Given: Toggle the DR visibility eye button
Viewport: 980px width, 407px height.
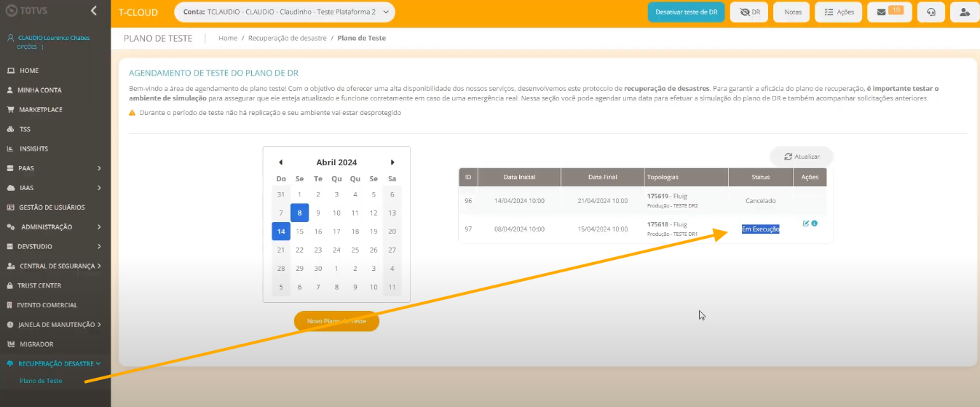Looking at the screenshot, I should point(749,12).
